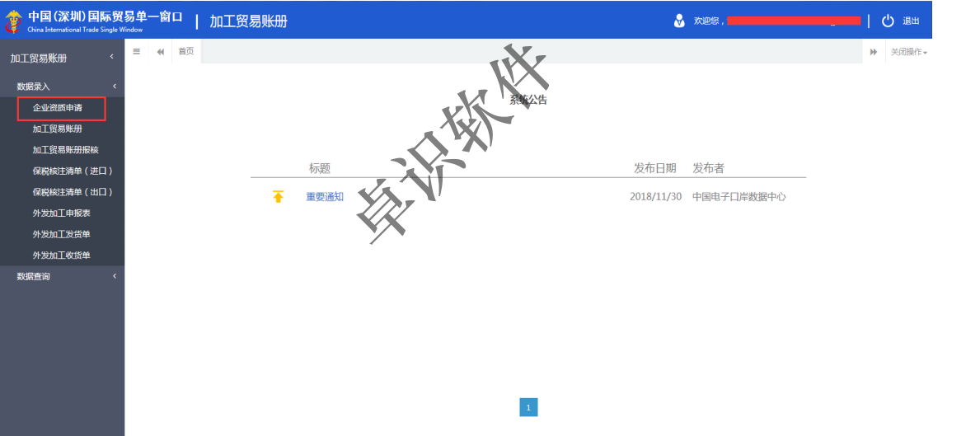Open 加工贸易账册报核 menu item
980x436 pixels.
click(x=66, y=150)
